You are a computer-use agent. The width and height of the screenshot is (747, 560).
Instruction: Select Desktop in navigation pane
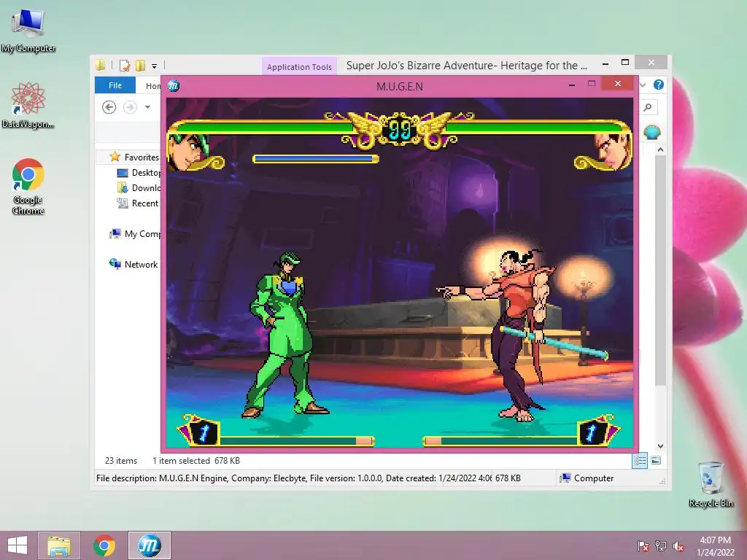tap(139, 172)
